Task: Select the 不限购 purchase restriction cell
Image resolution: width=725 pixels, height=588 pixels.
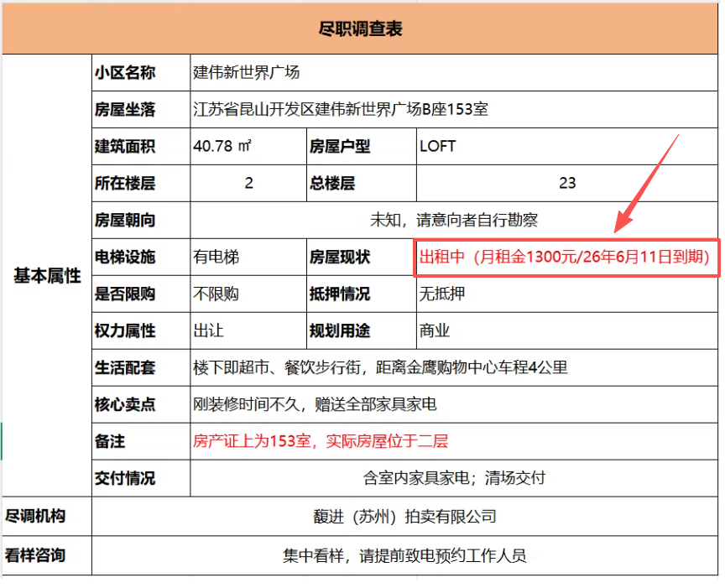Action: pyautogui.click(x=216, y=294)
